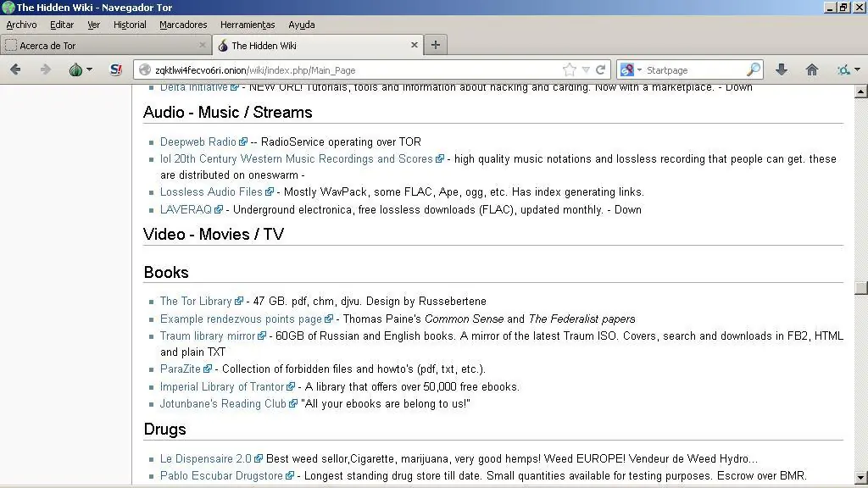
Task: Go to the home page
Action: [811, 69]
